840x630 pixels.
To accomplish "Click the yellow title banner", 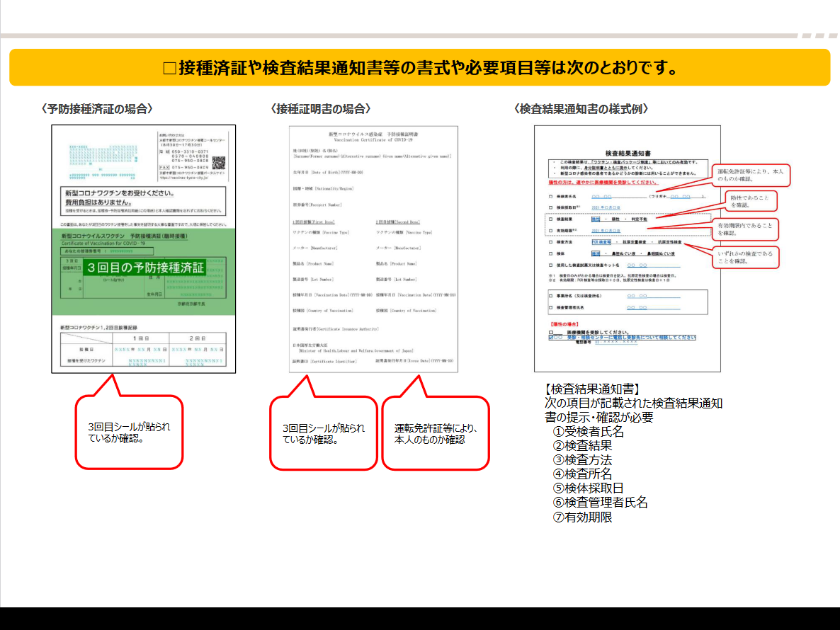I will [420, 67].
